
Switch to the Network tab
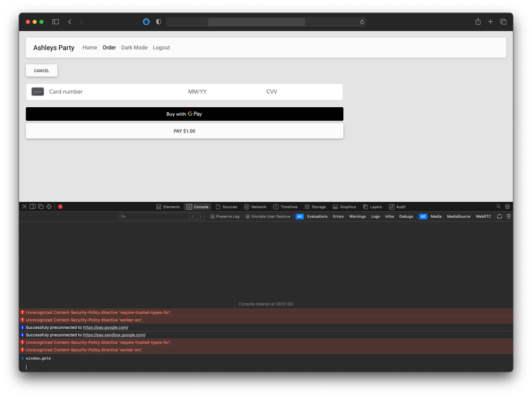point(255,207)
